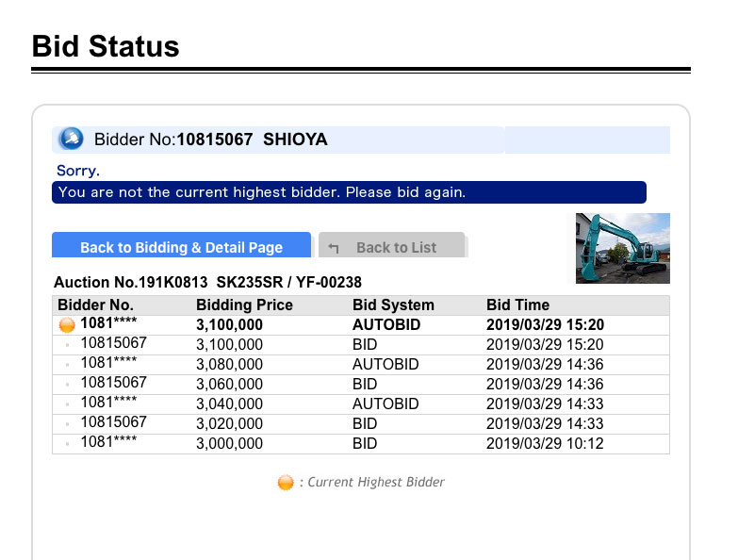The image size is (738, 560).
Task: Click the 3,020,000 bid price entry
Action: point(229,424)
